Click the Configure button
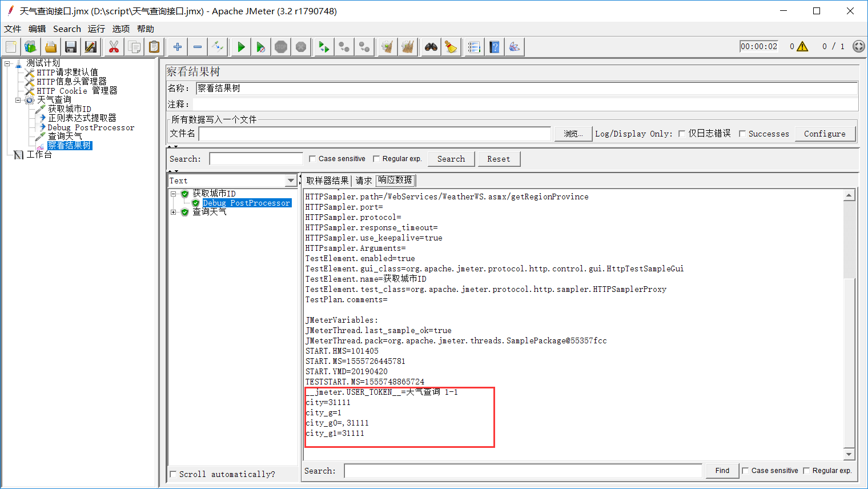This screenshot has width=868, height=489. 825,134
